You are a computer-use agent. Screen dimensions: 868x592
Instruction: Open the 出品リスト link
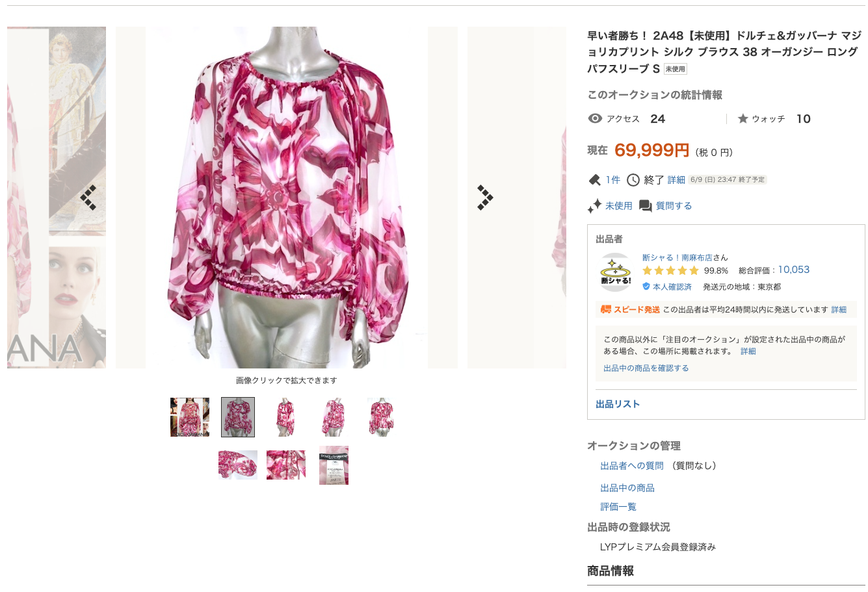pyautogui.click(x=618, y=404)
